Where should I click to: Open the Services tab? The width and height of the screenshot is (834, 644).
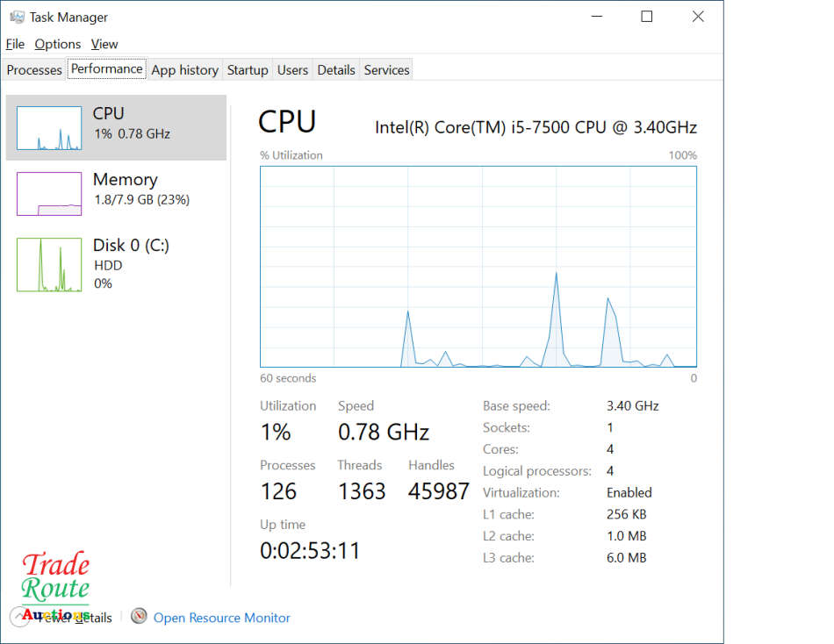pyautogui.click(x=385, y=69)
